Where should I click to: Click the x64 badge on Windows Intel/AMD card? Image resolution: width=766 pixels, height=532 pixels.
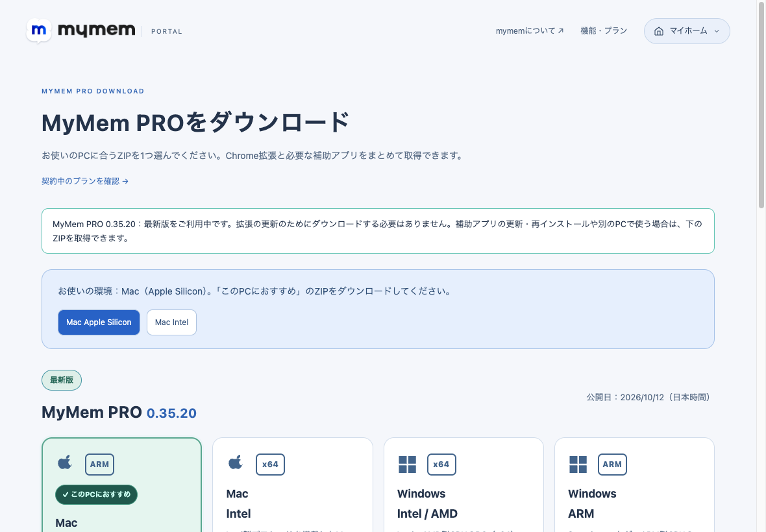tap(441, 465)
